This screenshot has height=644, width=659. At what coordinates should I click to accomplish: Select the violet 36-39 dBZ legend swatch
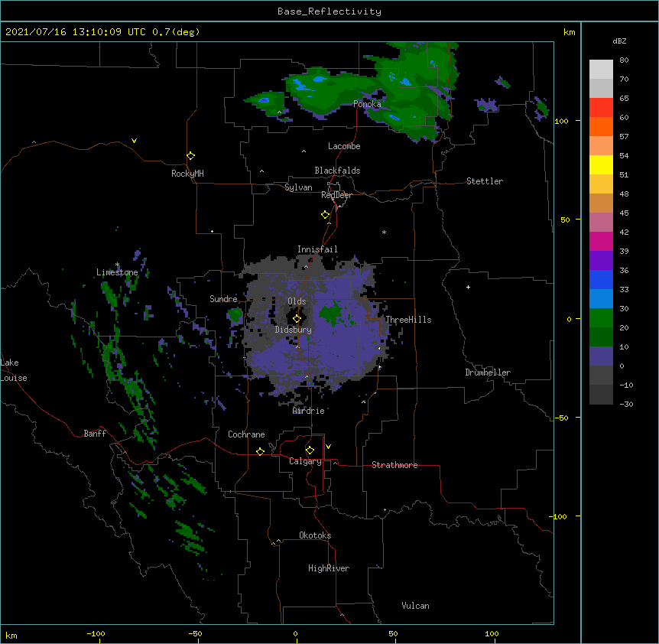click(601, 261)
